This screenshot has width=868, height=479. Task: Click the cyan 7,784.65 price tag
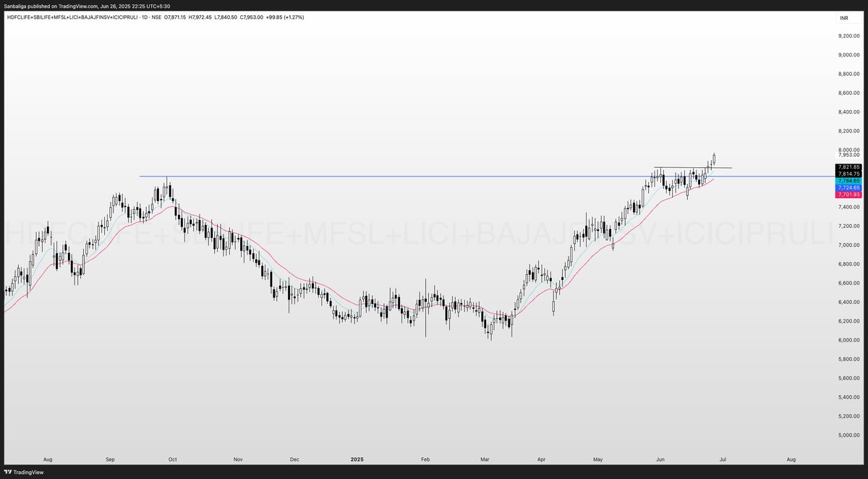(848, 181)
